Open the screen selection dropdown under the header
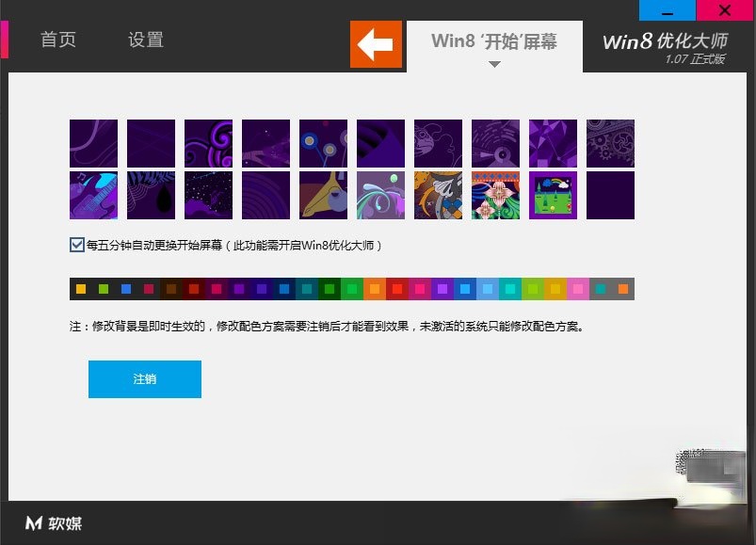 pyautogui.click(x=493, y=63)
